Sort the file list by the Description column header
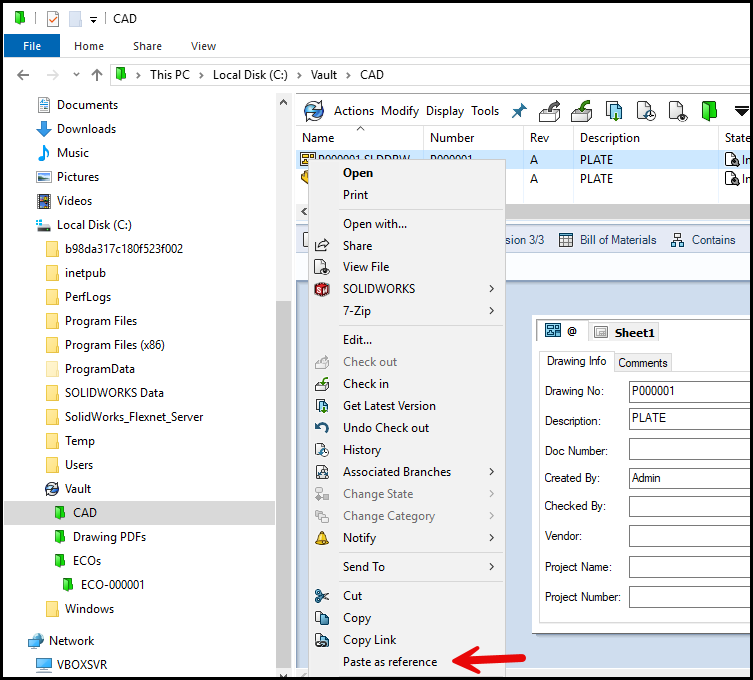The width and height of the screenshot is (753, 680). 645,138
